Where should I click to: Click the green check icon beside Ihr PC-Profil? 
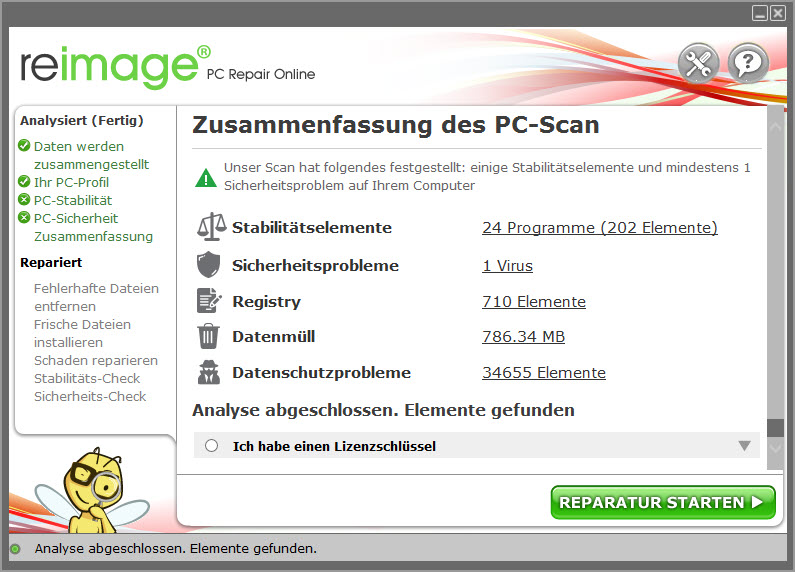(x=24, y=182)
